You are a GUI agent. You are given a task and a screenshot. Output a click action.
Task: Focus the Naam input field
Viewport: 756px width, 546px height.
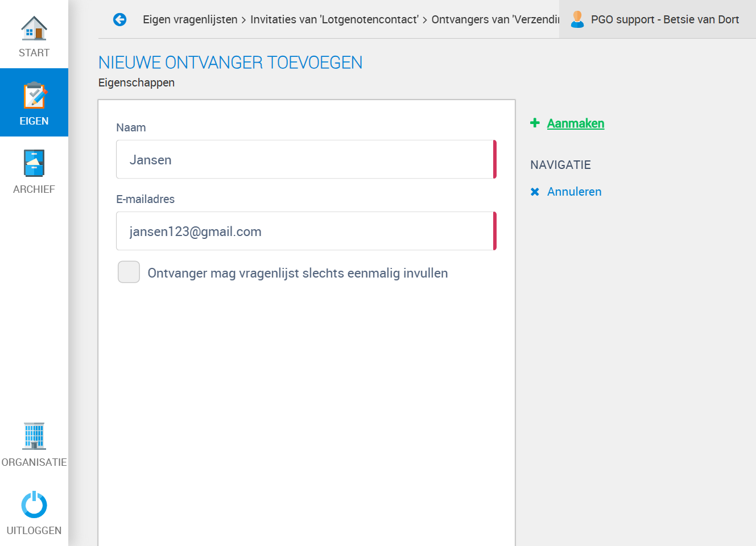coord(306,159)
